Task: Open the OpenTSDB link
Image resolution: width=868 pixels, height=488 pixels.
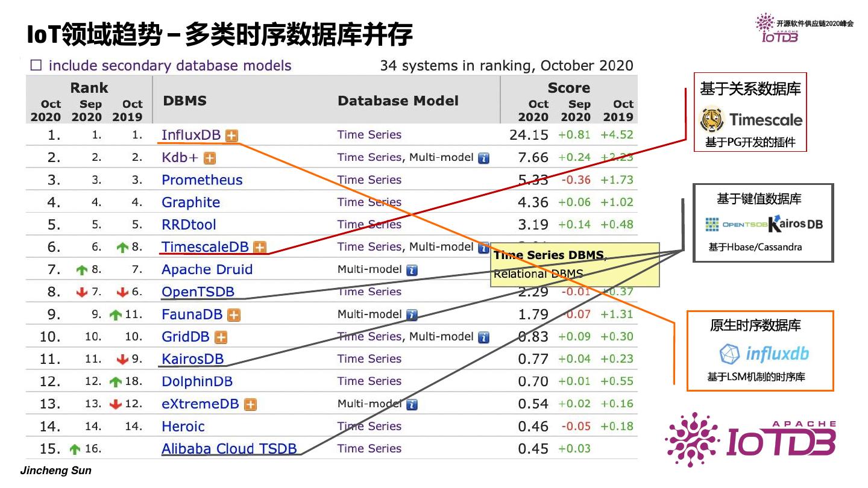Action: 198,292
